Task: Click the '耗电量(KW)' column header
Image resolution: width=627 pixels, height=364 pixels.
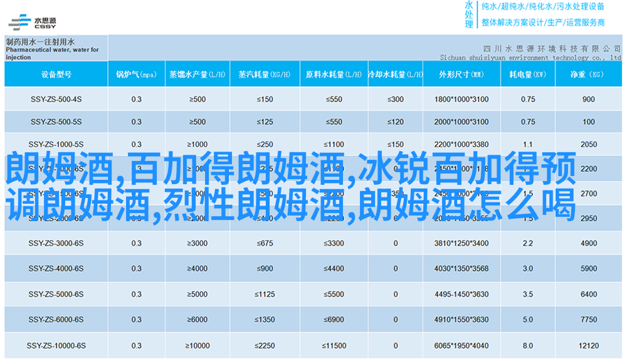Action: 527,75
